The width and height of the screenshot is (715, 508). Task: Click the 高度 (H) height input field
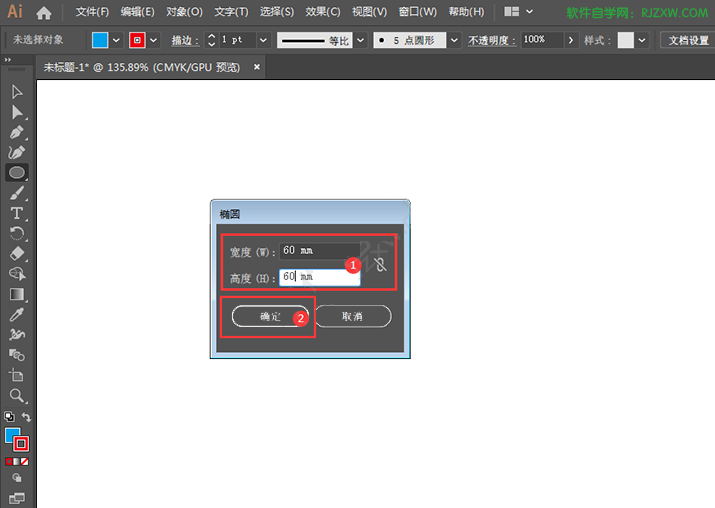[320, 277]
